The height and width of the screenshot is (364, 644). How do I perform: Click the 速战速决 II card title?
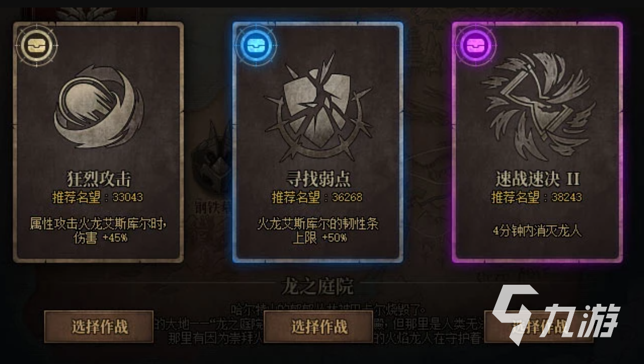pyautogui.click(x=538, y=179)
